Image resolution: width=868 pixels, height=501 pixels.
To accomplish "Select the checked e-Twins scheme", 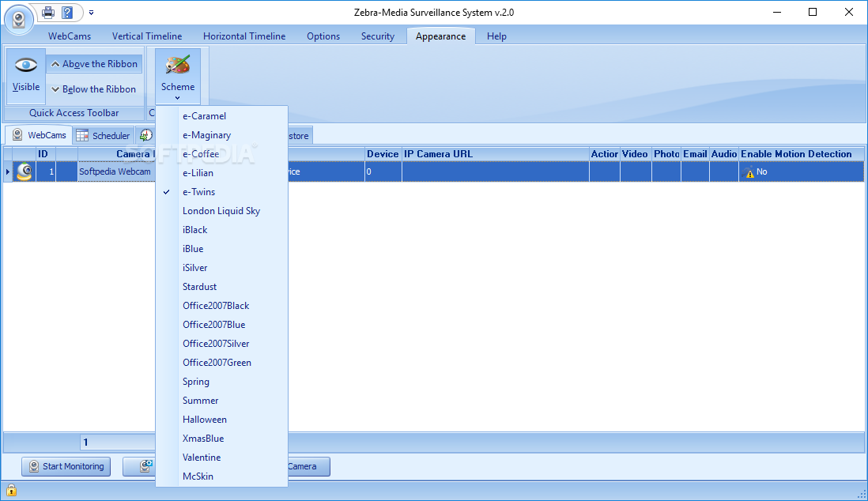I will point(222,192).
